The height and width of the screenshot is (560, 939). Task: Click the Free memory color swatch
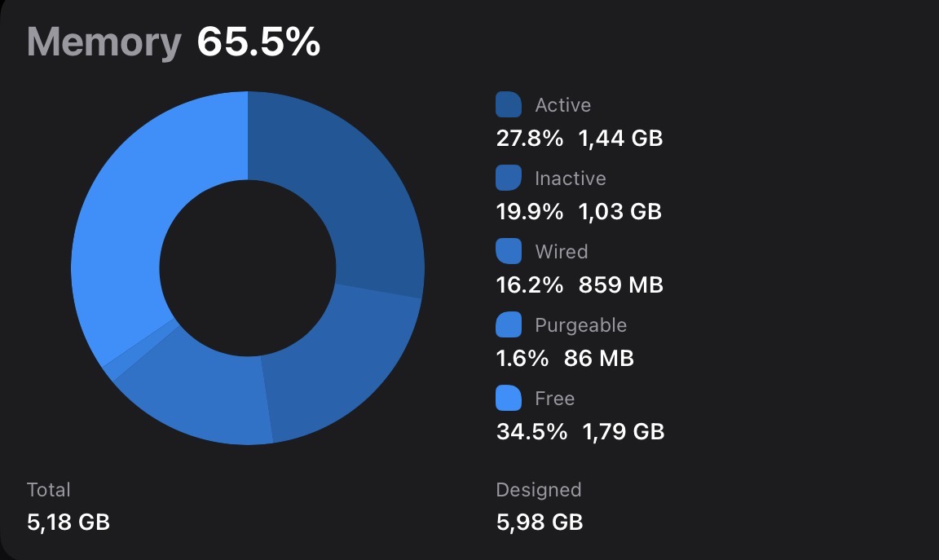tap(509, 399)
